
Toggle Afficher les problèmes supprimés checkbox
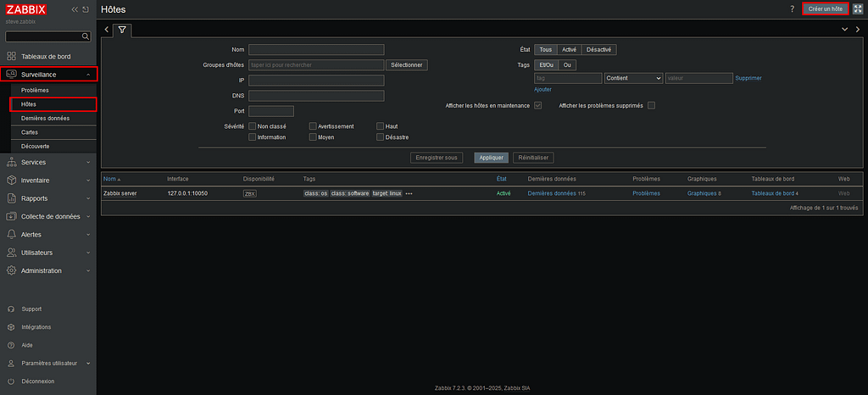pyautogui.click(x=651, y=105)
